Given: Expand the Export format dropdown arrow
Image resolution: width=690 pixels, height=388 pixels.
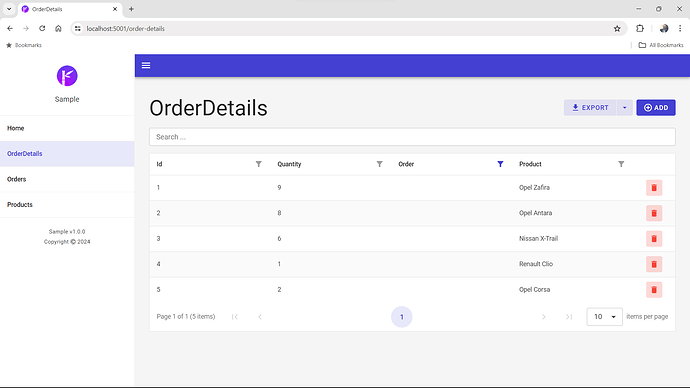Looking at the screenshot, I should [x=624, y=108].
